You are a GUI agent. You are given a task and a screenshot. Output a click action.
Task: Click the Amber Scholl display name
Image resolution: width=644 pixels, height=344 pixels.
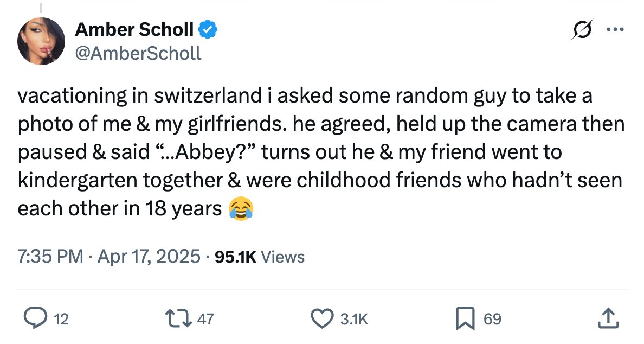(134, 30)
